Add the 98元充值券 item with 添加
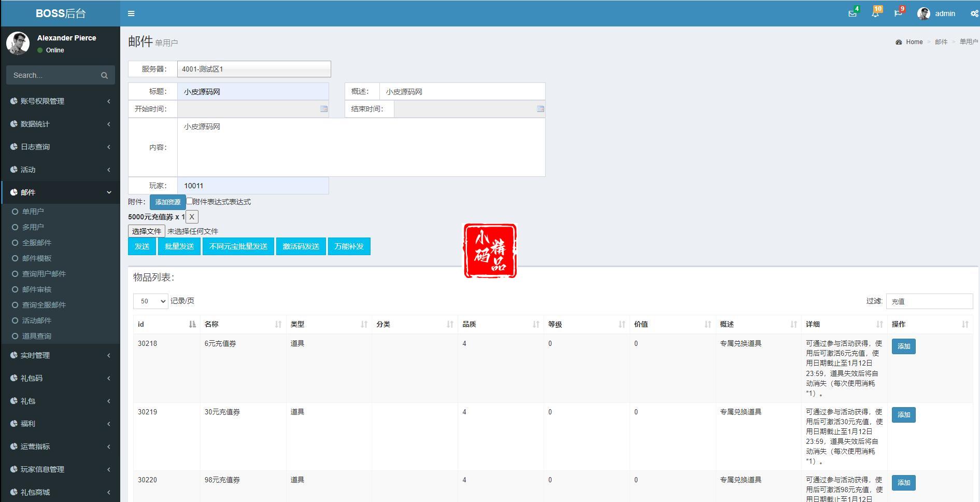The width and height of the screenshot is (980, 502). (904, 483)
